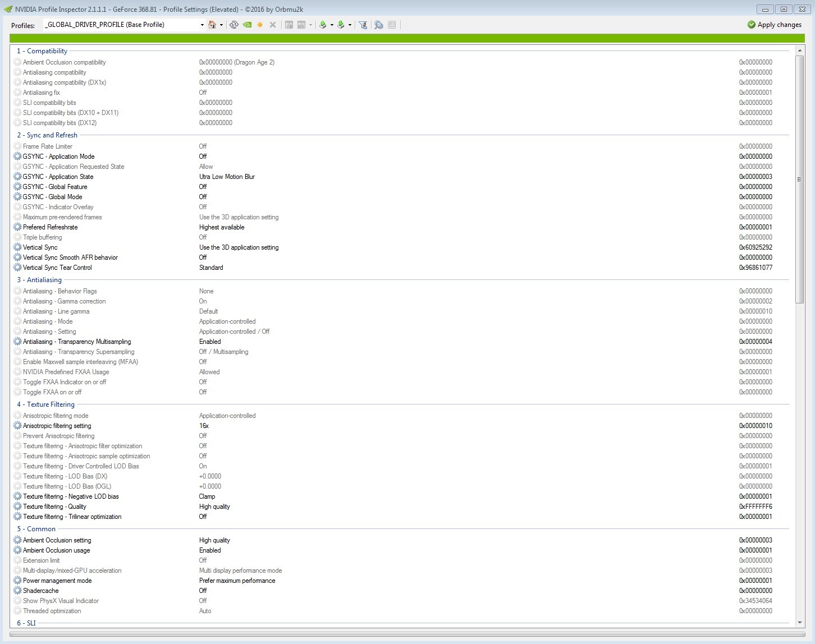This screenshot has height=644, width=815.
Task: Click gear icon beside GSYNC - Application State
Action: [x=17, y=177]
